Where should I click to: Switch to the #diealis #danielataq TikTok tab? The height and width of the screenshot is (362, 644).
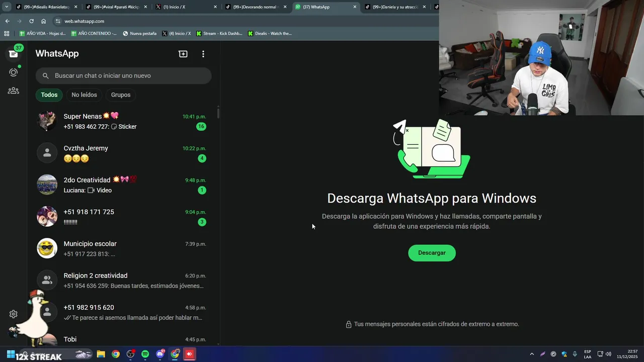46,7
